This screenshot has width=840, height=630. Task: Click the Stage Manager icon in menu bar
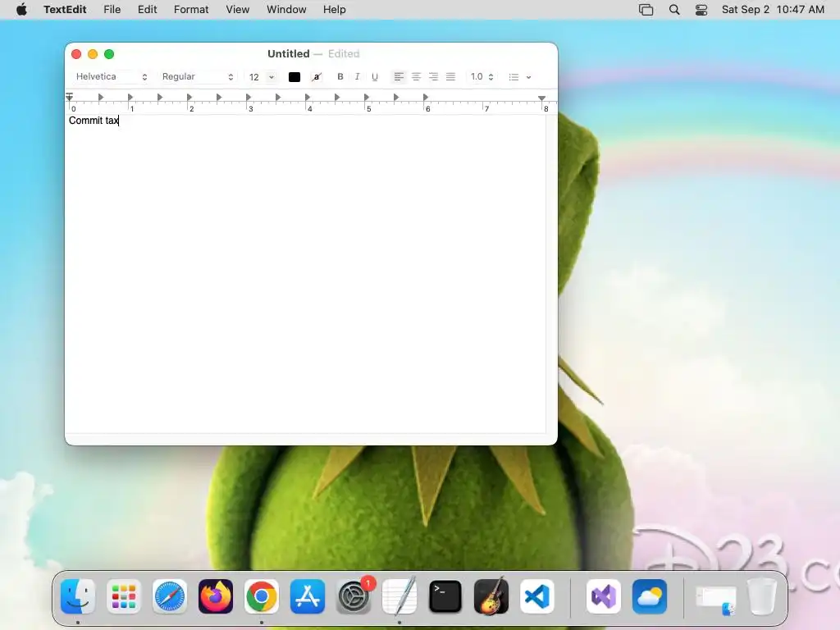tap(646, 10)
